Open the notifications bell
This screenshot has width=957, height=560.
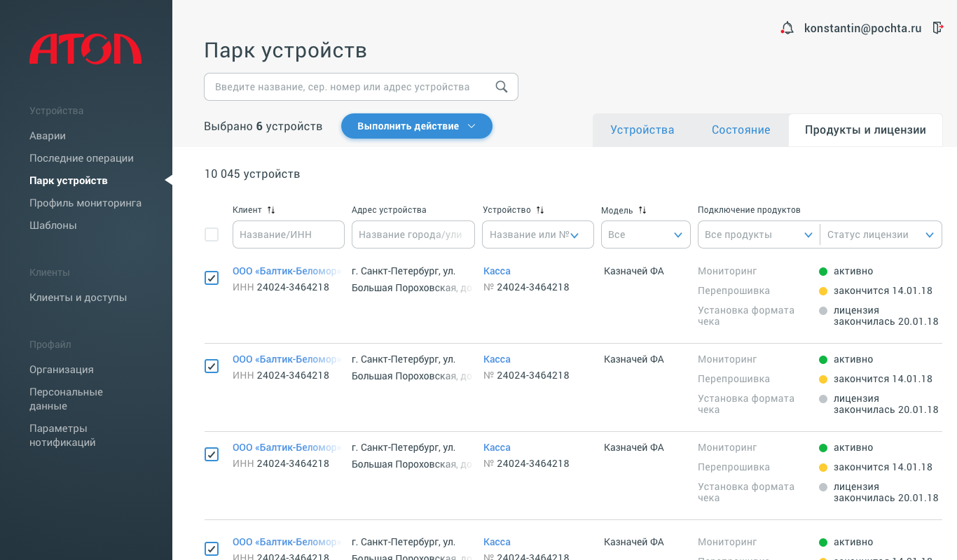(x=787, y=28)
